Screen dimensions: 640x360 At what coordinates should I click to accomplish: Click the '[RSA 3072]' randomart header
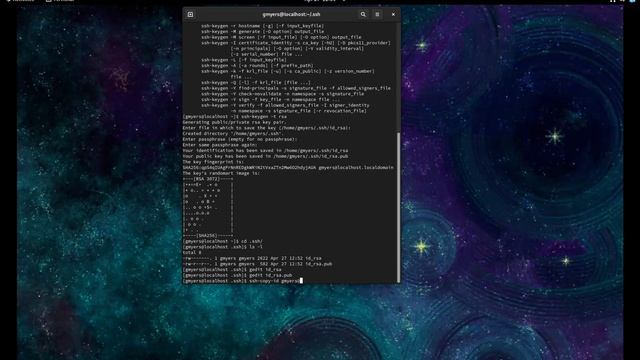[208, 180]
